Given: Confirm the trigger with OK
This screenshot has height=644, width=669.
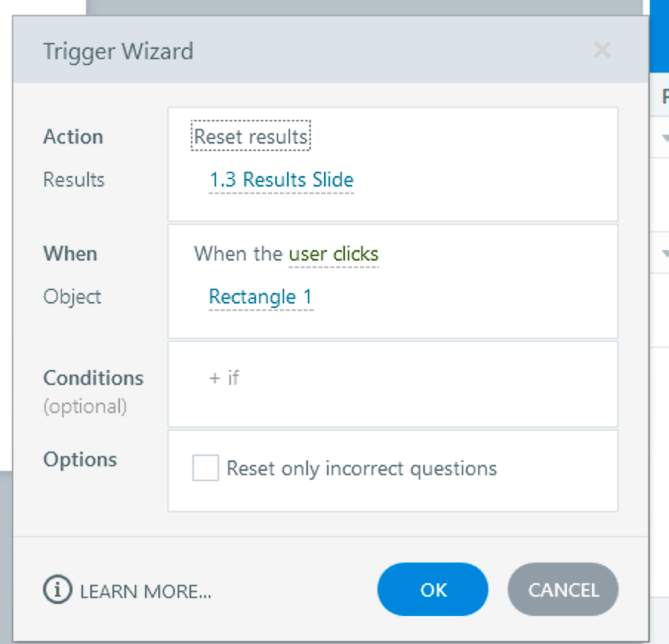Looking at the screenshot, I should [x=433, y=590].
